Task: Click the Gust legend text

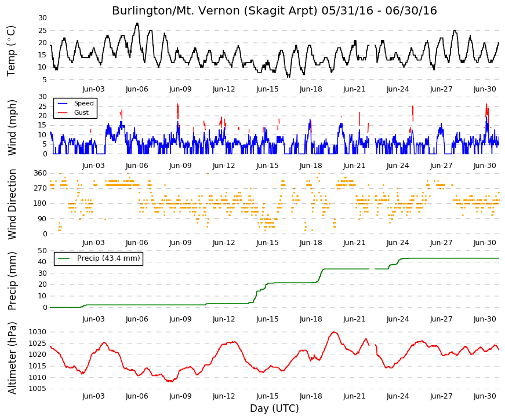Action: (x=81, y=112)
